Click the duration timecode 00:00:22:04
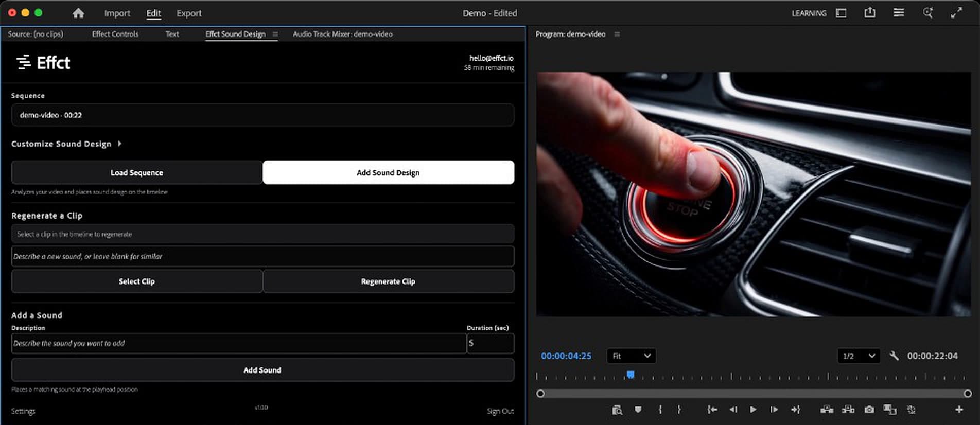 [932, 356]
